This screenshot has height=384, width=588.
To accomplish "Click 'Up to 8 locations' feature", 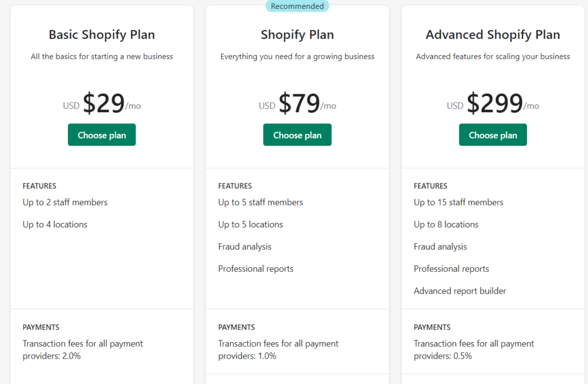I will (446, 224).
